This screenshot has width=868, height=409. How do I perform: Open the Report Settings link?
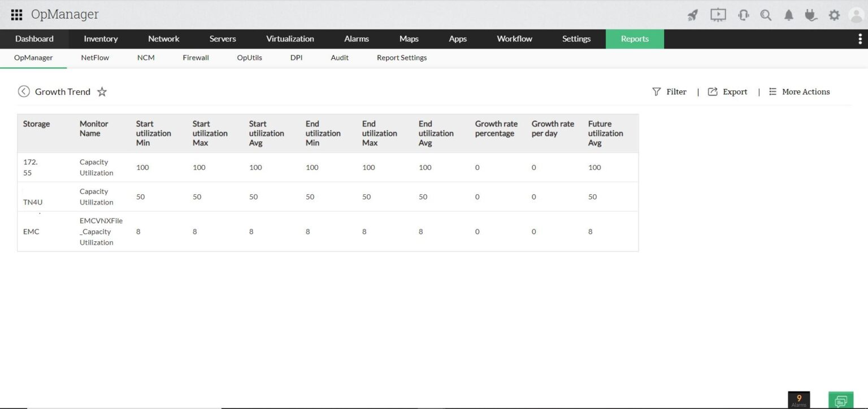[401, 58]
